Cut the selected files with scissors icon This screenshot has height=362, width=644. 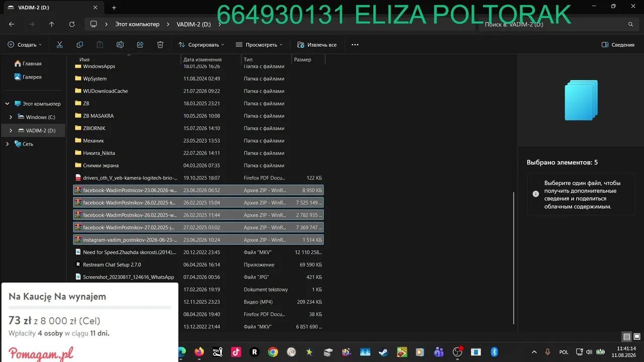[x=59, y=45]
